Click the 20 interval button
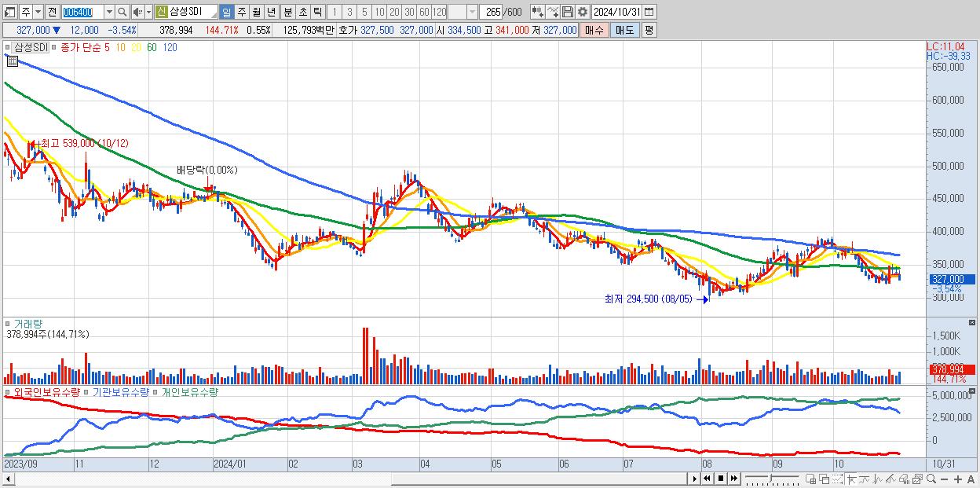Image resolution: width=980 pixels, height=488 pixels. coord(394,12)
